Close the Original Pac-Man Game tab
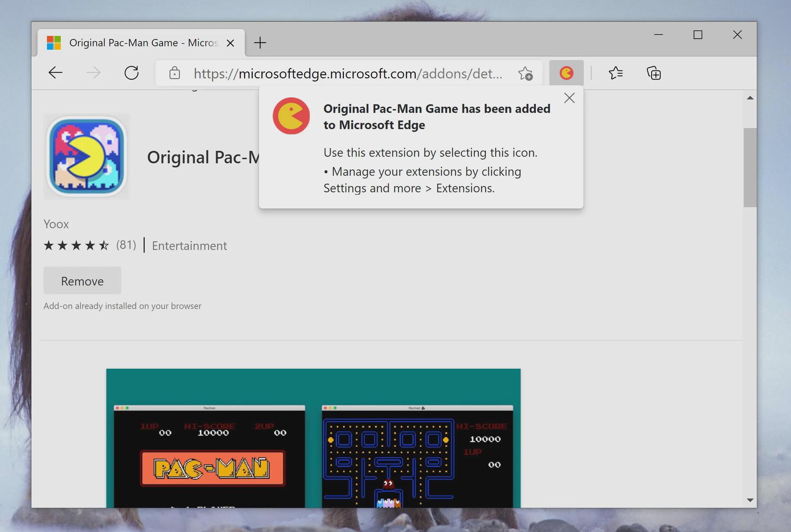This screenshot has width=791, height=532. click(x=231, y=43)
